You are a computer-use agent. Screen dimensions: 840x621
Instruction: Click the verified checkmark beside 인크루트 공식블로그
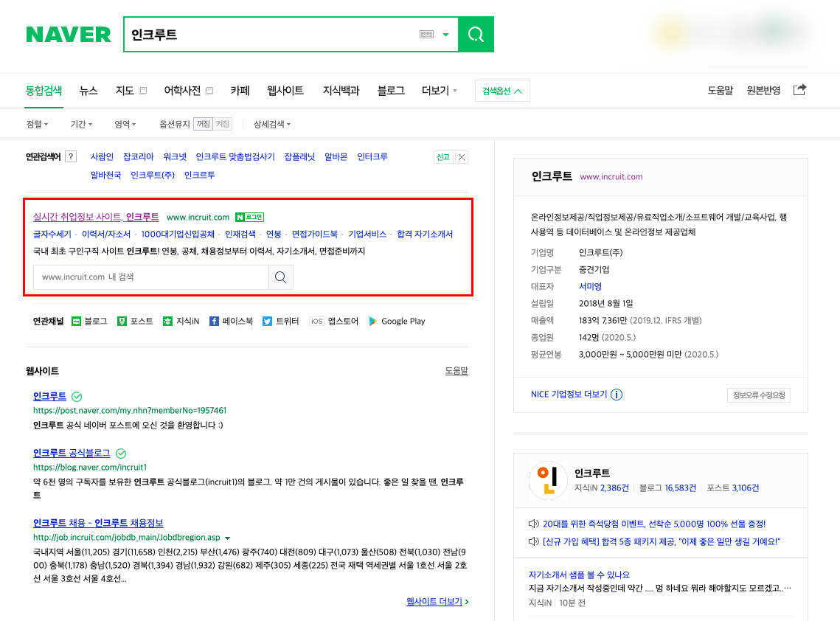[x=121, y=454]
